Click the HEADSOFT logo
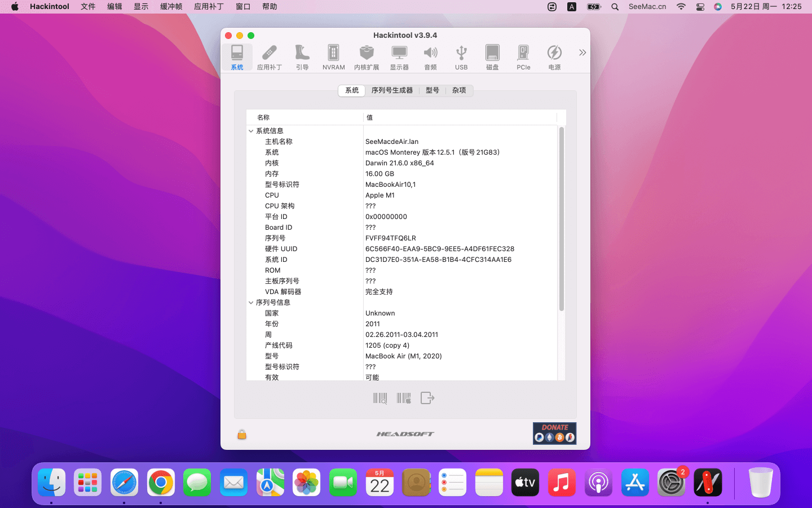Screen dimensions: 812x508 405,434
